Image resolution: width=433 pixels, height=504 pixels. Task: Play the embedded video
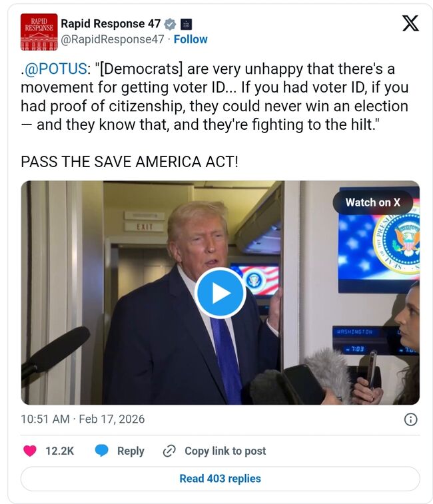click(x=220, y=293)
